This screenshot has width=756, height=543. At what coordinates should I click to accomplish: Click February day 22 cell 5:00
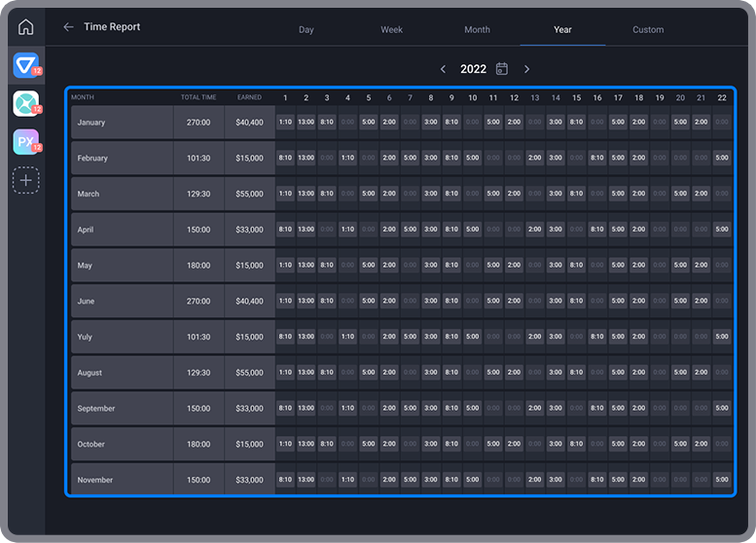(x=722, y=158)
